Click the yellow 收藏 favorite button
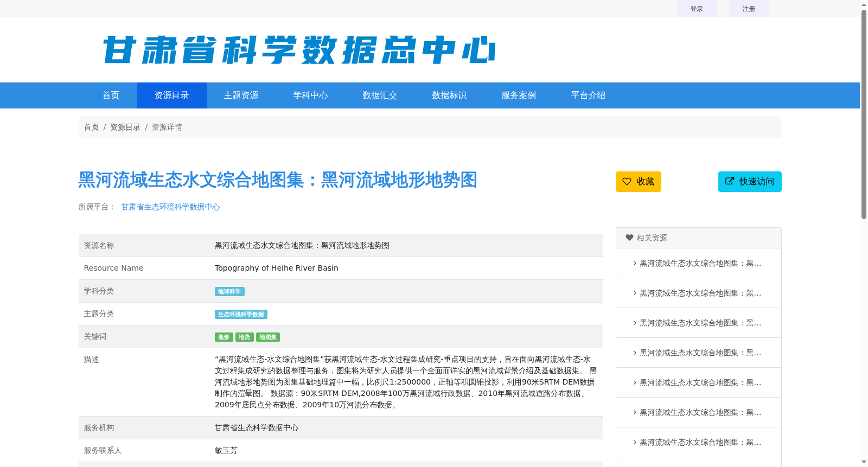 coord(639,182)
